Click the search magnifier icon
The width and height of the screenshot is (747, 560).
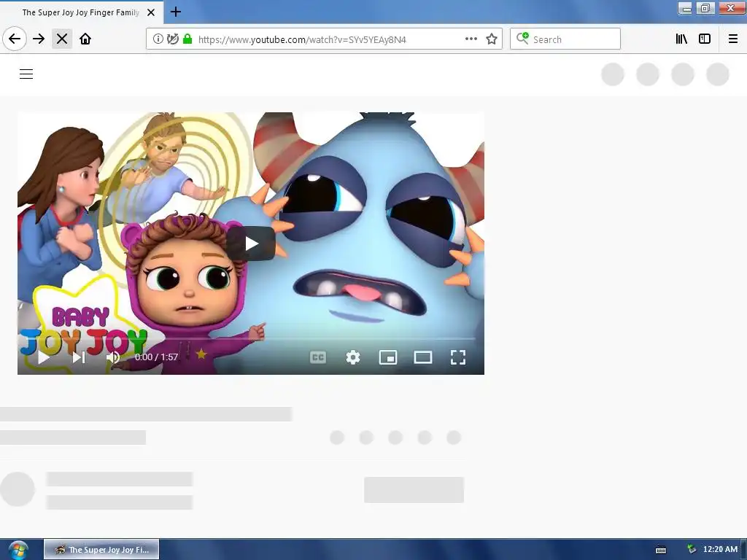522,39
